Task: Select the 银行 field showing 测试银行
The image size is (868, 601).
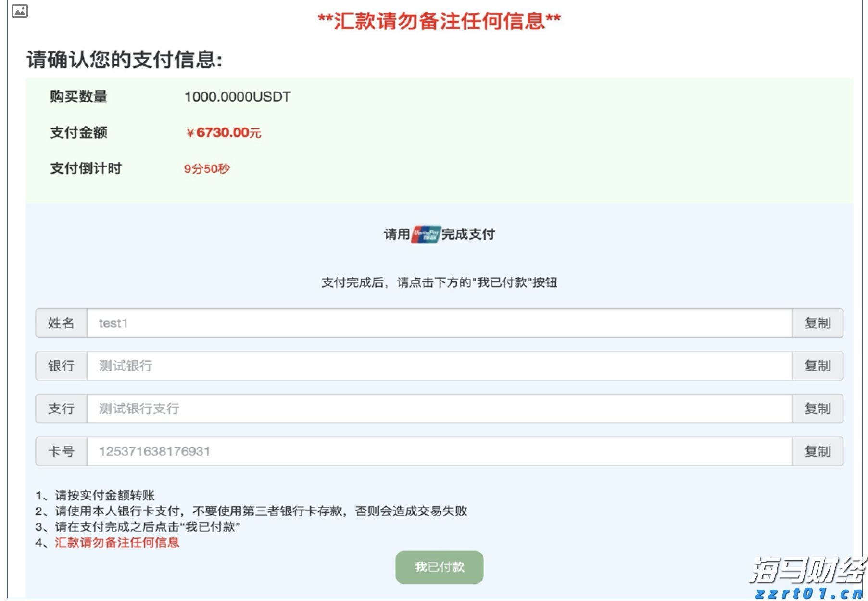Action: coord(289,366)
